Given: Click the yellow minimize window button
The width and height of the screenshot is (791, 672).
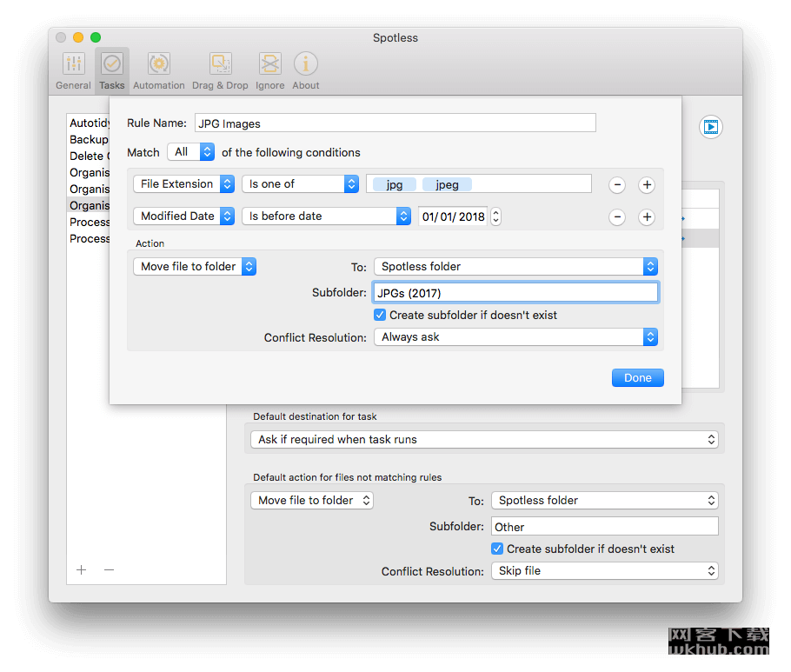Looking at the screenshot, I should (x=78, y=37).
